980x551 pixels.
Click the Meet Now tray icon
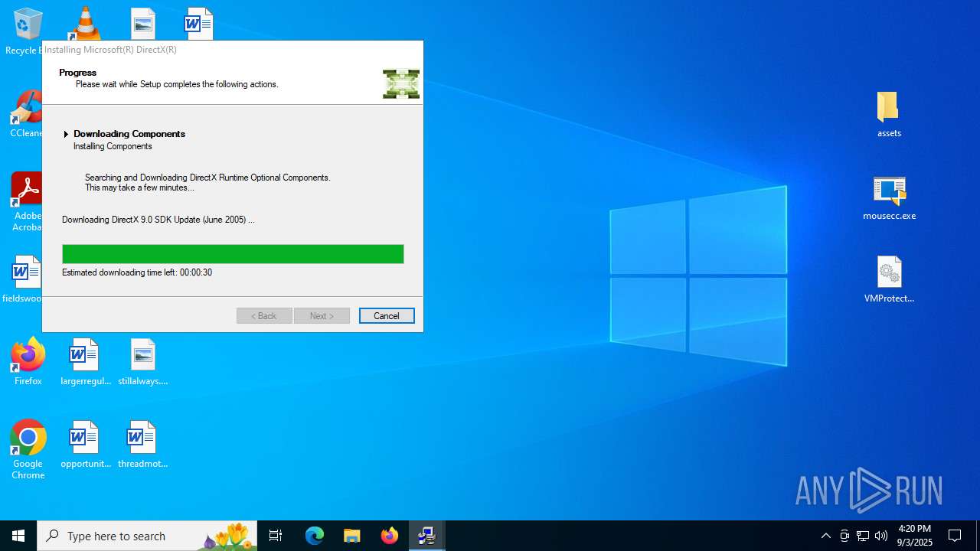tap(844, 536)
